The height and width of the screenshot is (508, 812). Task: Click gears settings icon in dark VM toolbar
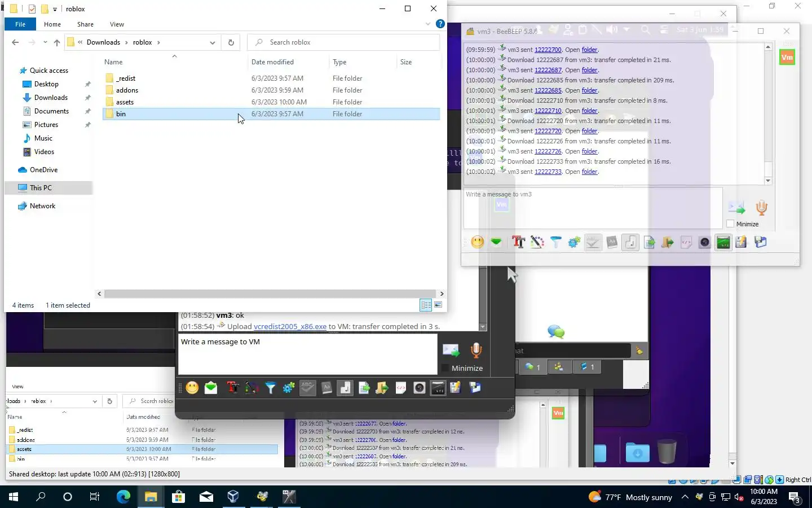point(289,388)
